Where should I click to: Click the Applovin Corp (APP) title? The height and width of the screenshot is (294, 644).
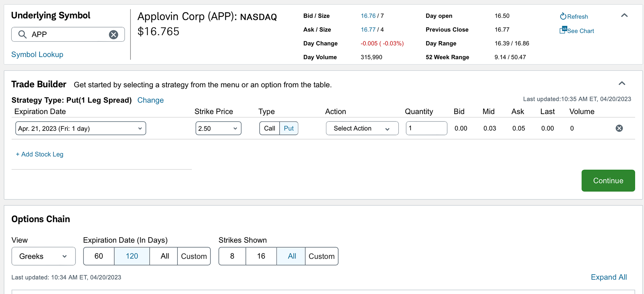(207, 16)
